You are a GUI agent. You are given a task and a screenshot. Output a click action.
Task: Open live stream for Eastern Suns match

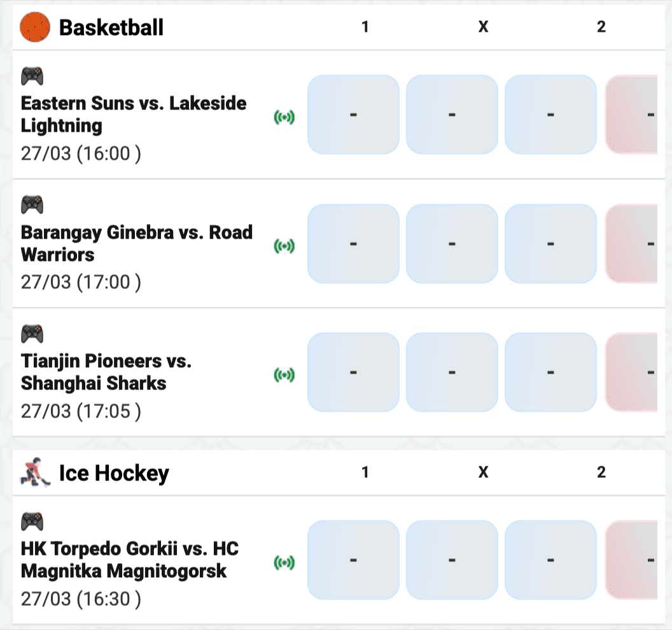284,117
